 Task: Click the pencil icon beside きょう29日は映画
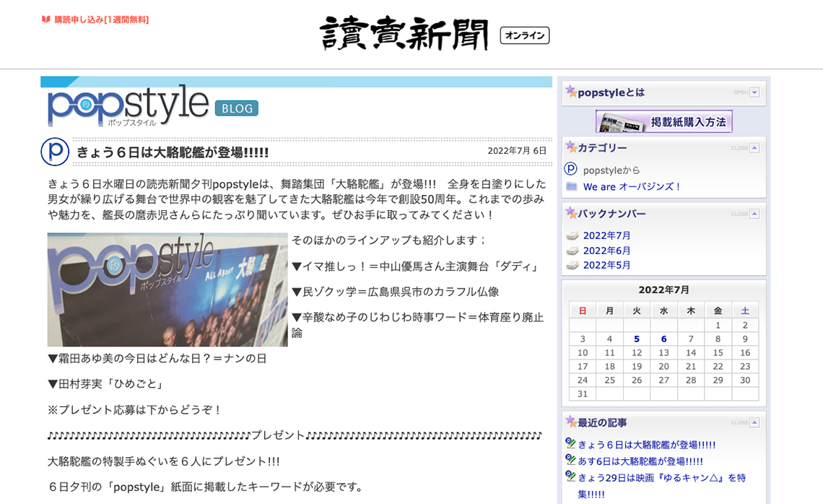(x=570, y=476)
